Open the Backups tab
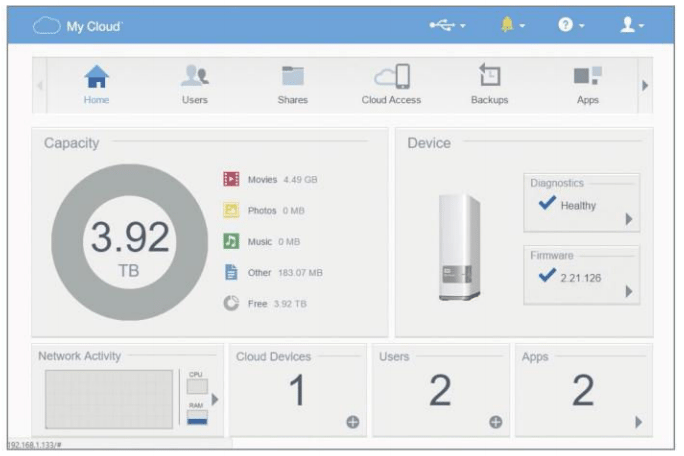Image resolution: width=684 pixels, height=456 pixels. point(489,85)
